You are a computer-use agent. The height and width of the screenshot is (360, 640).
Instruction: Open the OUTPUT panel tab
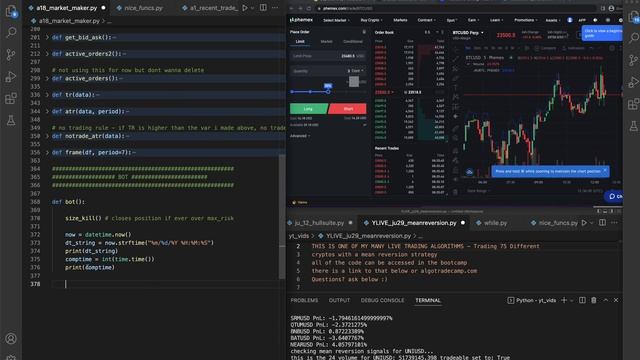[339, 300]
